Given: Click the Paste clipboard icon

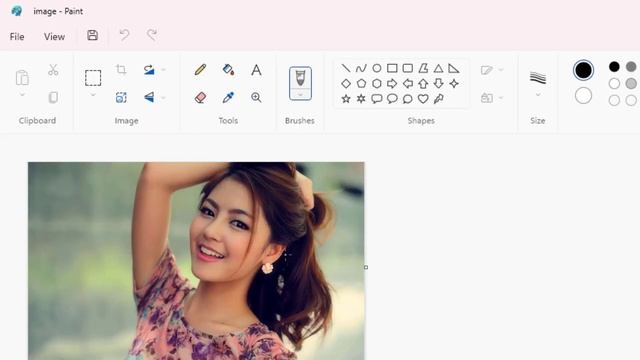Looking at the screenshot, I should pos(22,77).
